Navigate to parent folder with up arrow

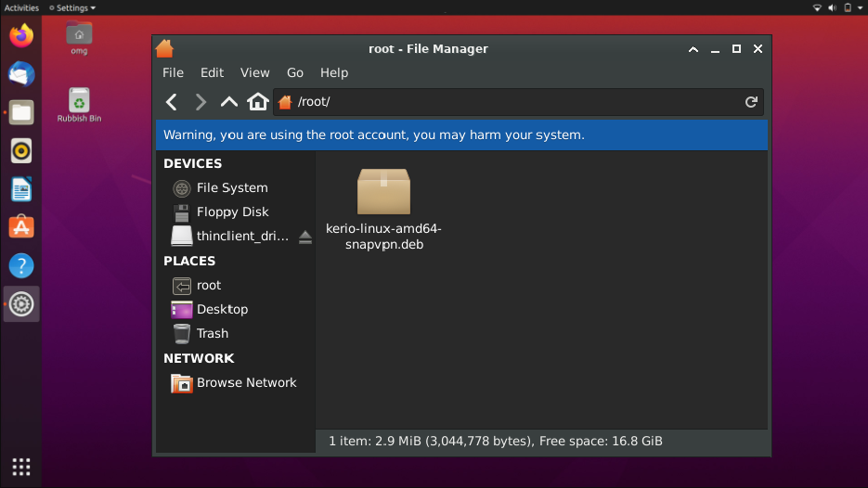[229, 102]
